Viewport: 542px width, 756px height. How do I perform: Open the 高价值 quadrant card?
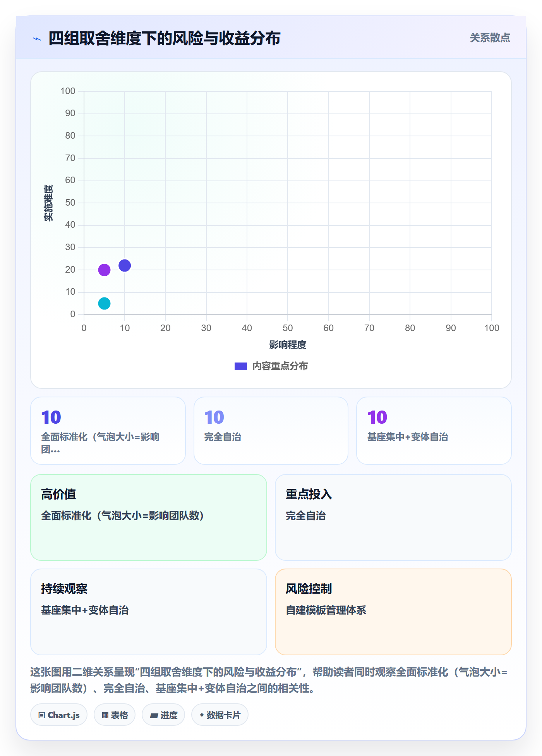point(149,517)
